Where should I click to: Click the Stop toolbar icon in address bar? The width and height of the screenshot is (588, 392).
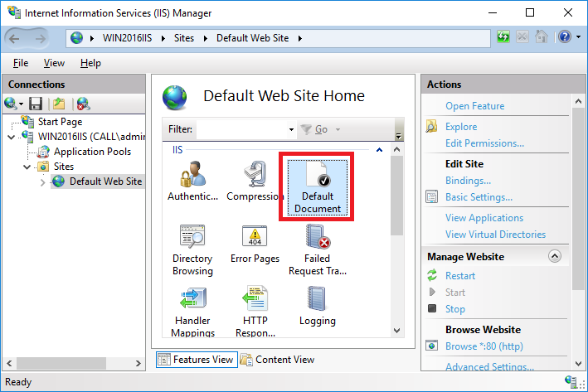tap(522, 36)
